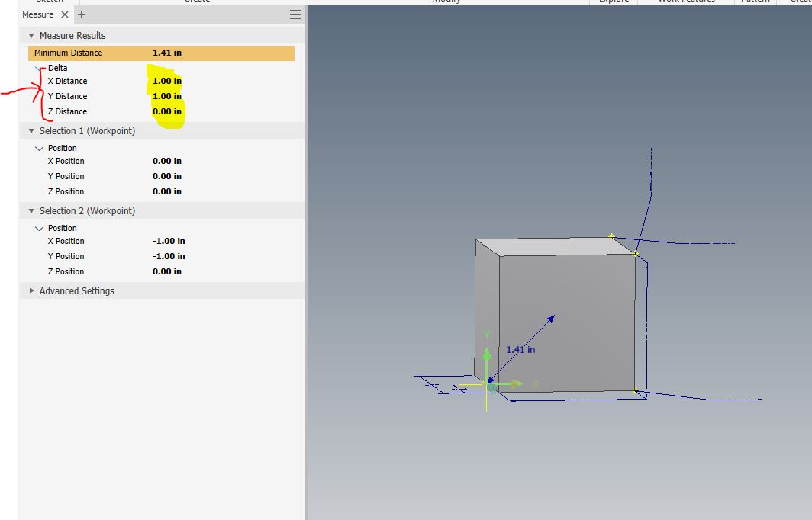
Task: Open the Measure panel options menu
Action: tap(295, 14)
